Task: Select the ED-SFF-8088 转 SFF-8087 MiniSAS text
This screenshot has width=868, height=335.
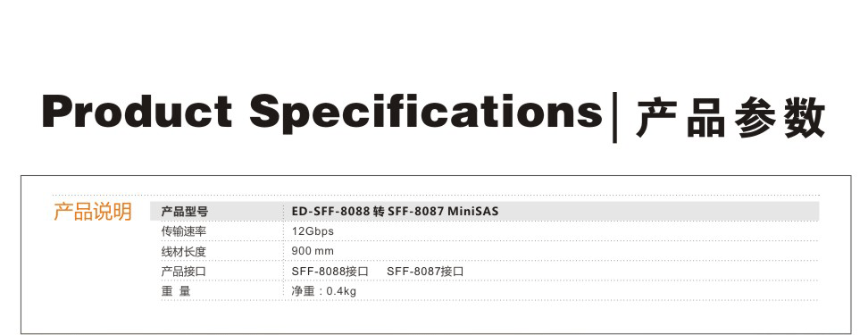Action: 395,212
